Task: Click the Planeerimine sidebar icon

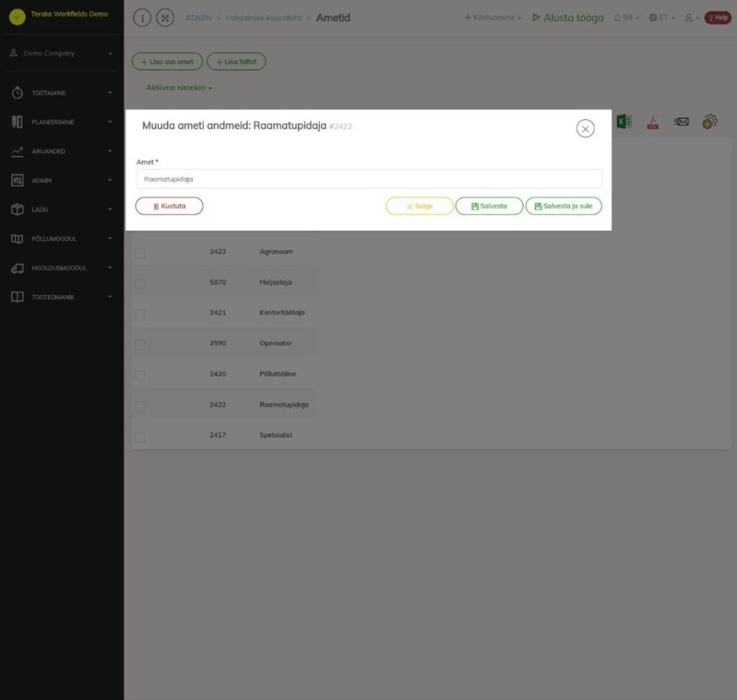Action: pos(17,122)
